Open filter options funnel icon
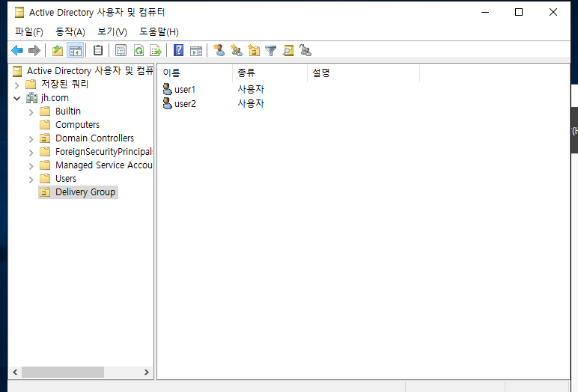The height and width of the screenshot is (392, 578). click(271, 50)
